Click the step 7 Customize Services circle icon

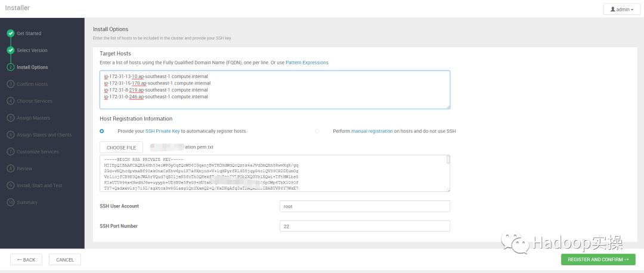[10, 151]
